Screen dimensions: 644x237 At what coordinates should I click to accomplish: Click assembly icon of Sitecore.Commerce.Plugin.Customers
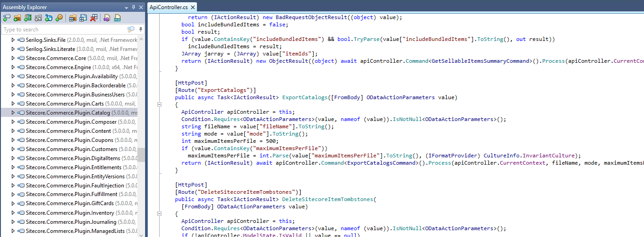tap(21, 149)
